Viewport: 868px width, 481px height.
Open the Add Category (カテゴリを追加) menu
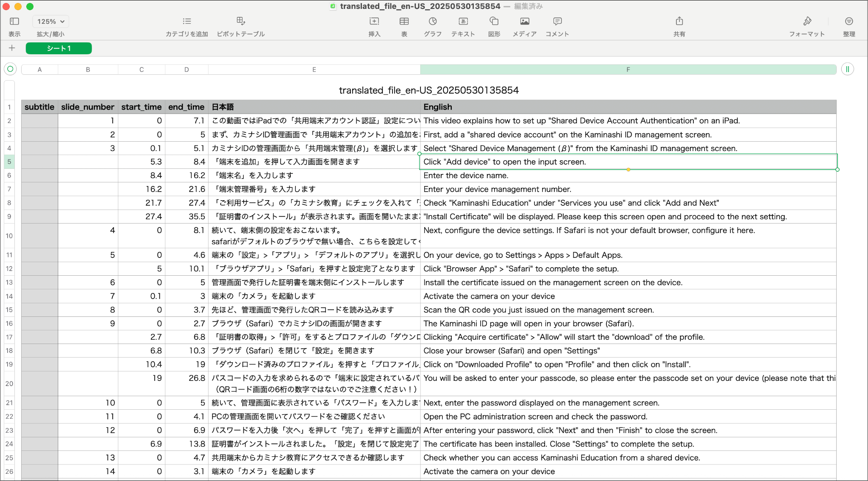coord(186,22)
